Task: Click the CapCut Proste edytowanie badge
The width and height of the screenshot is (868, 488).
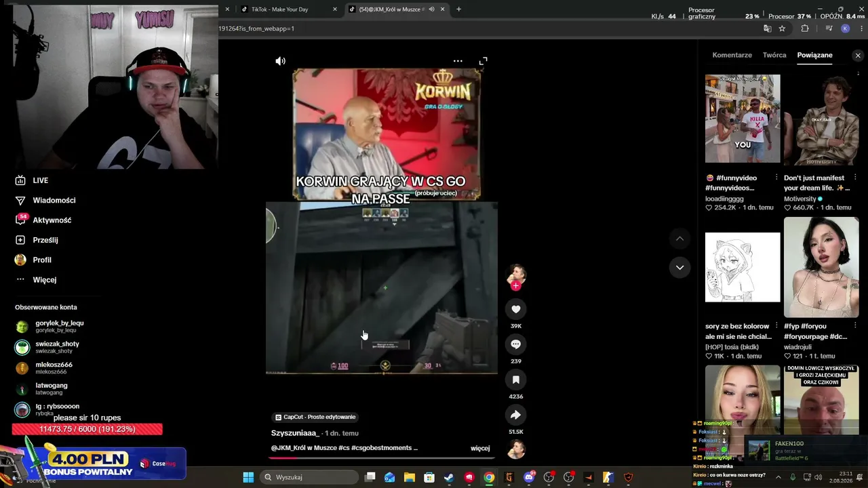Action: pyautogui.click(x=315, y=417)
